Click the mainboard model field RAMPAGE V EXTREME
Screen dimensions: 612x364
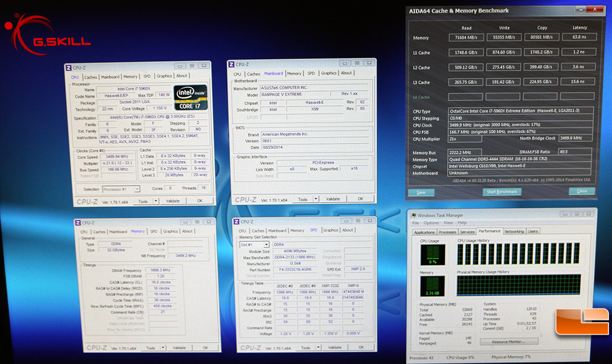(x=294, y=94)
